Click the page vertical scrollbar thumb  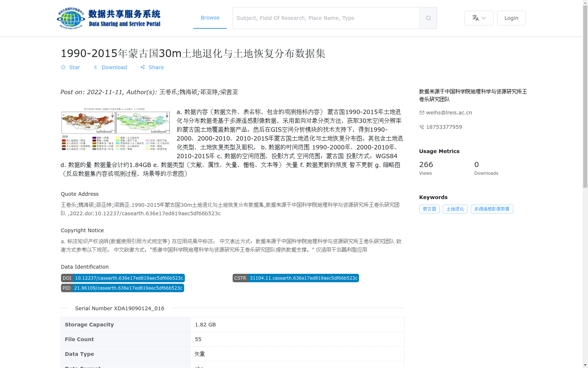[585, 97]
